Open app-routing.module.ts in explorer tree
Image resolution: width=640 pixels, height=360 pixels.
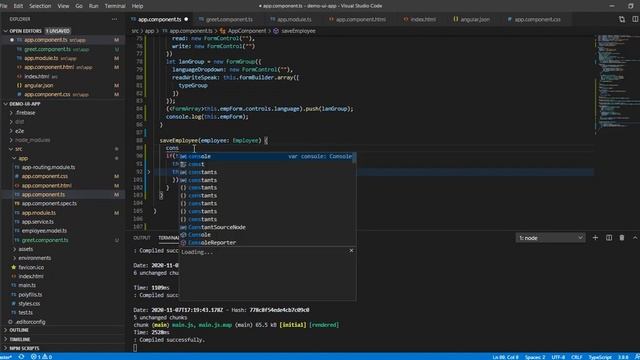coord(48,167)
